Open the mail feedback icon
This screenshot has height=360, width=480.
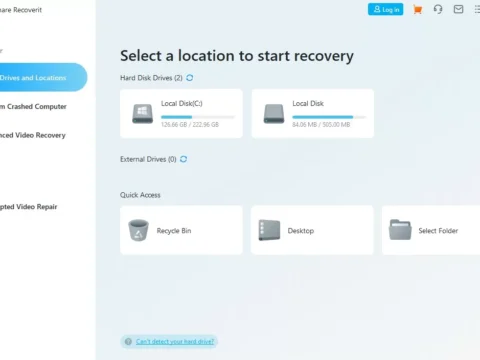tap(458, 9)
